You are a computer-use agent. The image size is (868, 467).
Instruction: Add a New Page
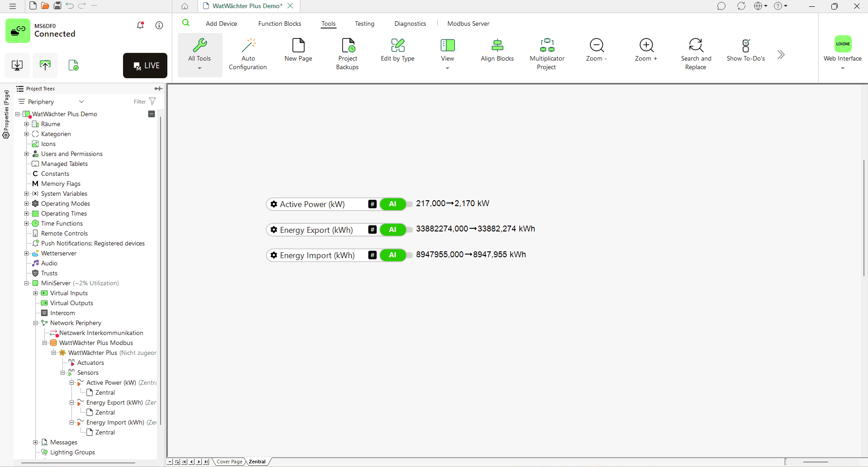(x=299, y=50)
